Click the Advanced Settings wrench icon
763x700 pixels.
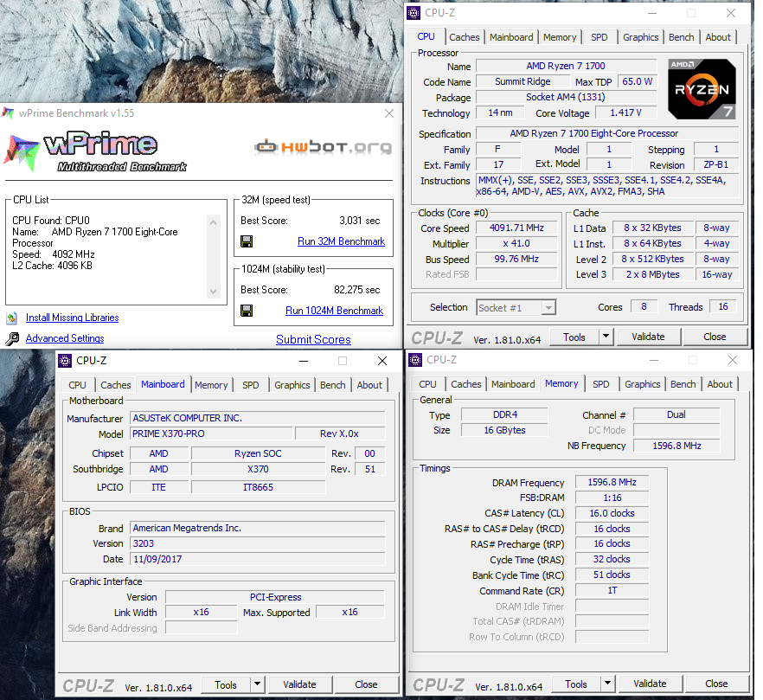(x=12, y=338)
